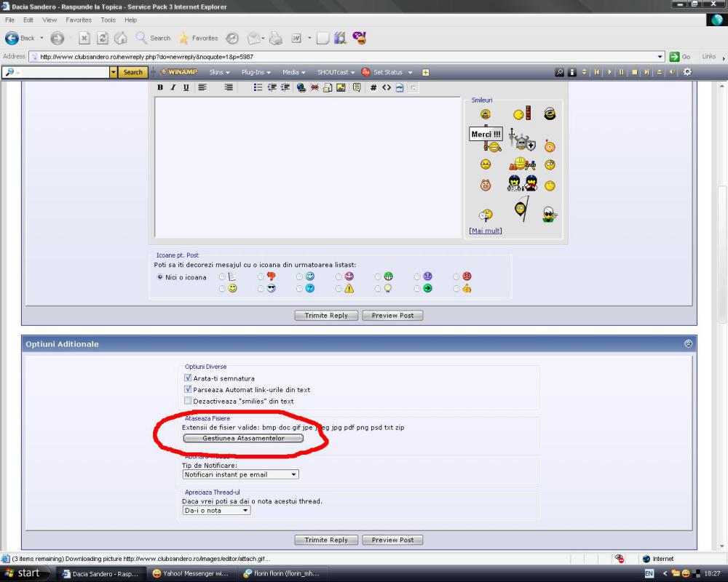Click the 'Gestiunea Atasamentelor' button
Screen dimensions: 728x582
point(242,439)
